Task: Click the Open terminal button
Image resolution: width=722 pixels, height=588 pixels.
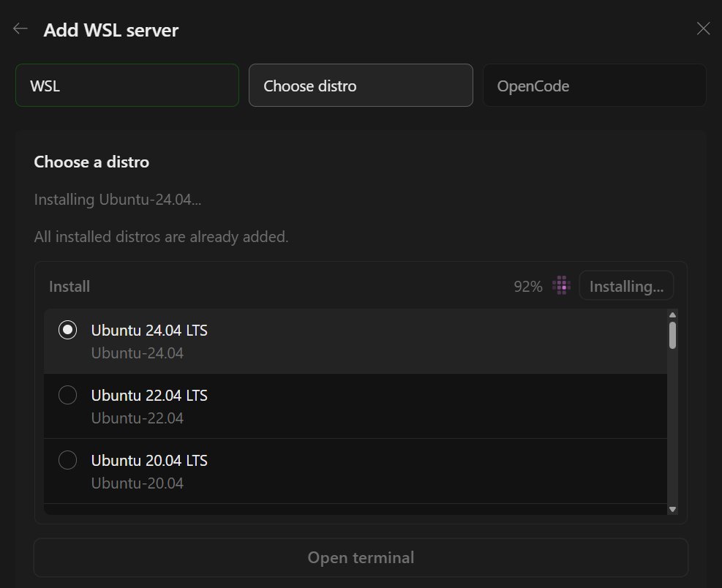Action: pyautogui.click(x=361, y=557)
